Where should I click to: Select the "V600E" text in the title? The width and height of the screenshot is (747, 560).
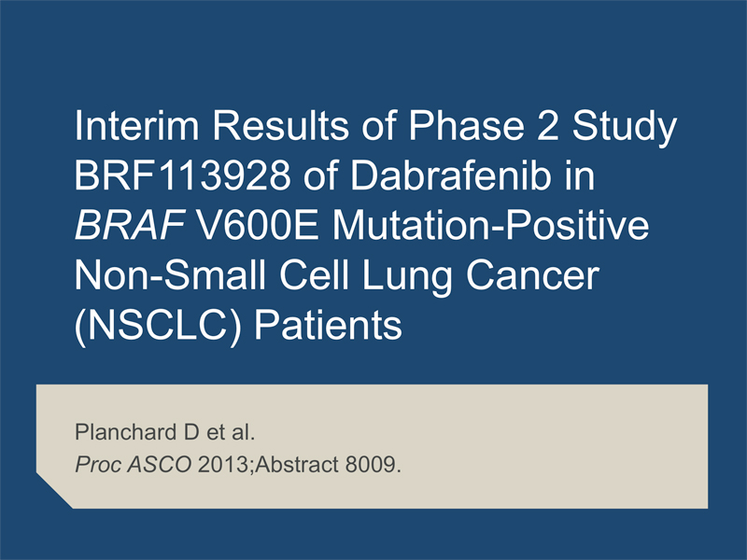pos(258,225)
